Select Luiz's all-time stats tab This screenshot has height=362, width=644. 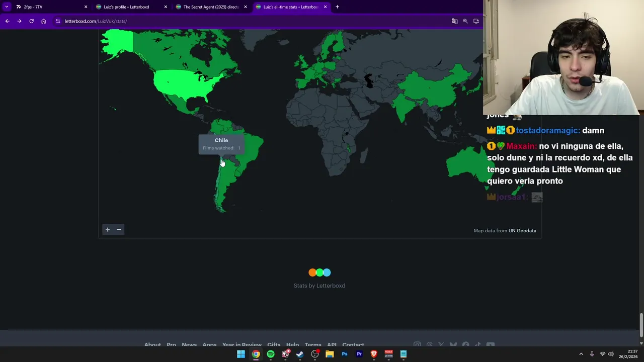pyautogui.click(x=290, y=7)
